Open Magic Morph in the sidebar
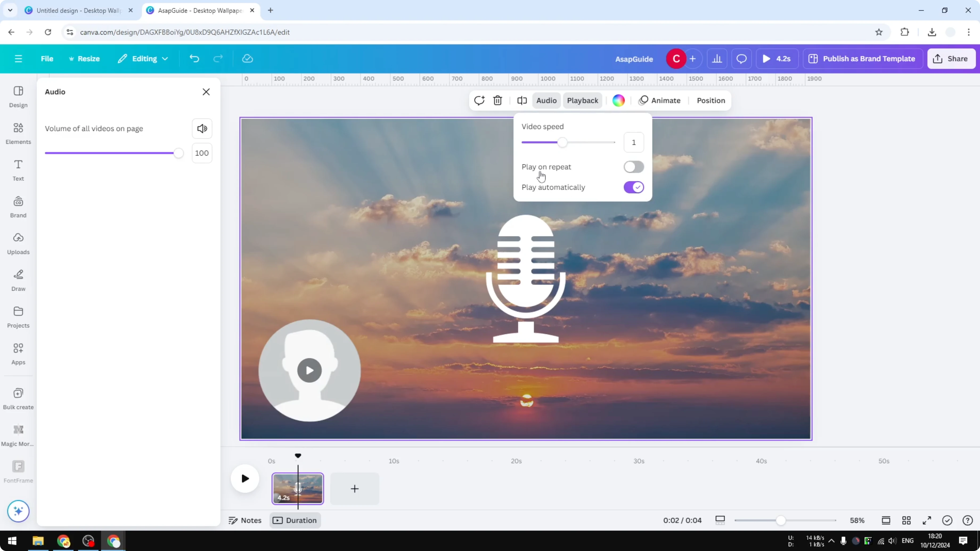This screenshot has width=980, height=551. [18, 434]
